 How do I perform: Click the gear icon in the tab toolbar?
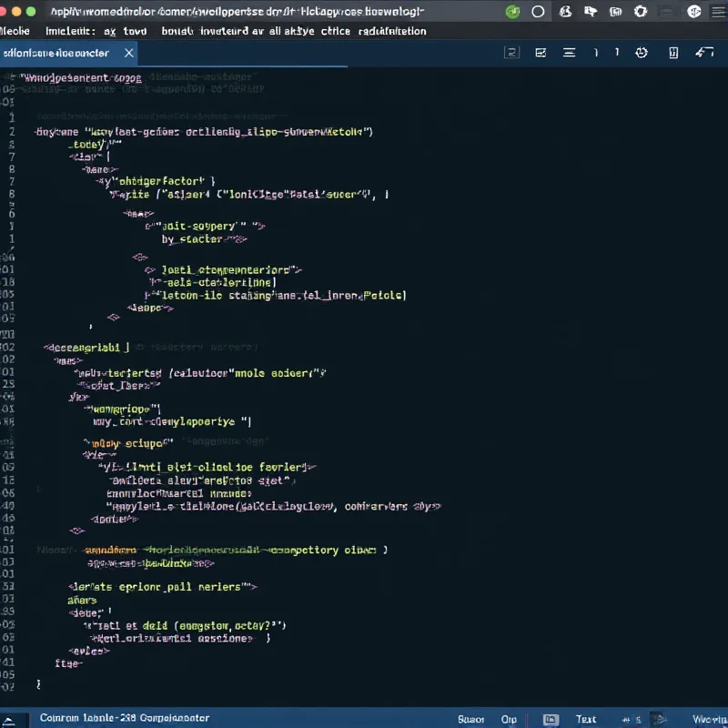pos(642,53)
